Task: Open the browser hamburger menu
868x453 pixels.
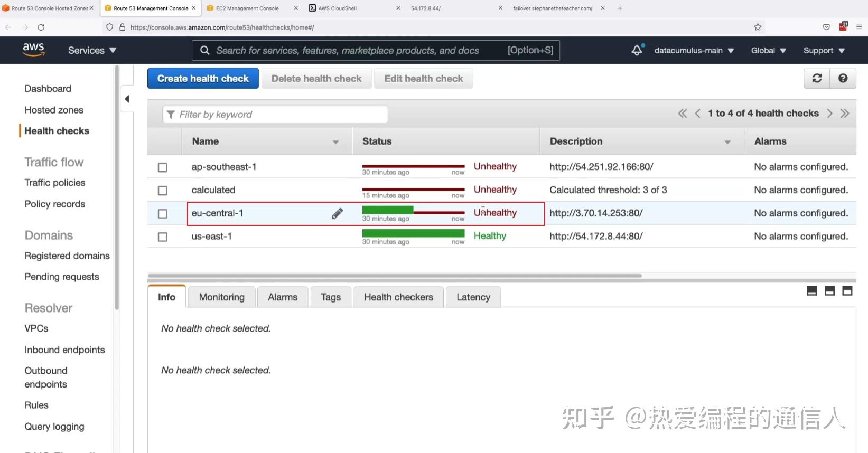Action: pyautogui.click(x=859, y=27)
